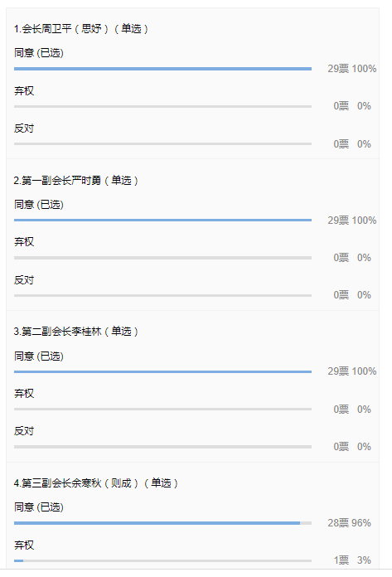This screenshot has height=577, width=392.
Task: Choose 反对 under question 2
Action: [x=24, y=280]
